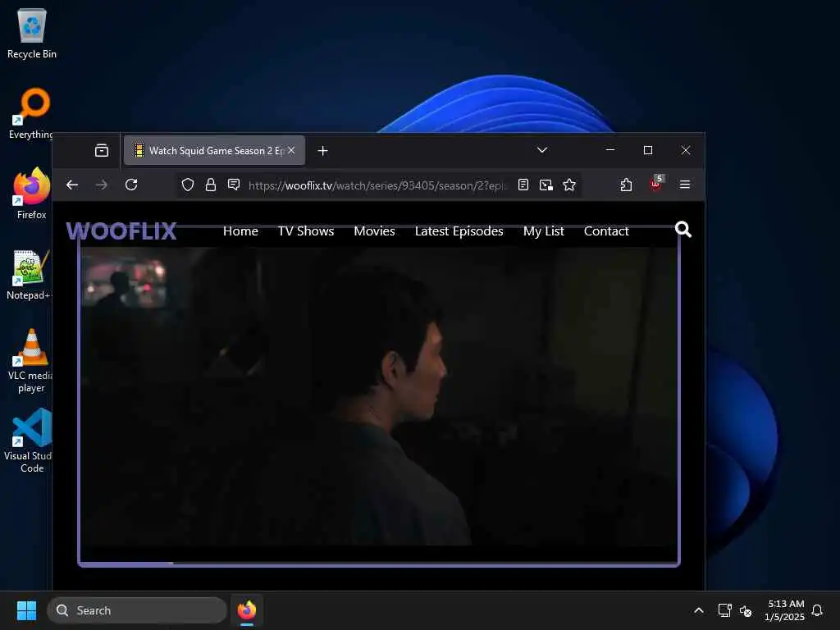Screen dimensions: 840x630
Task: Open Visual Studio Code desktop shortcut
Action: click(x=30, y=441)
